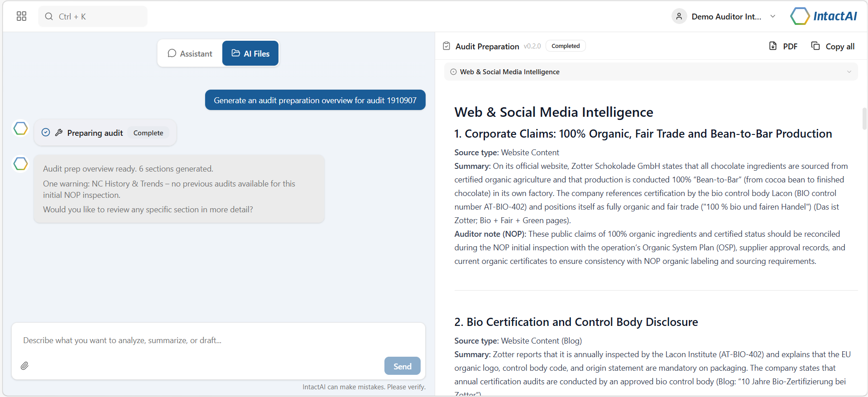Click the 'IntactAI can make mistakes' disclaimer

point(364,387)
